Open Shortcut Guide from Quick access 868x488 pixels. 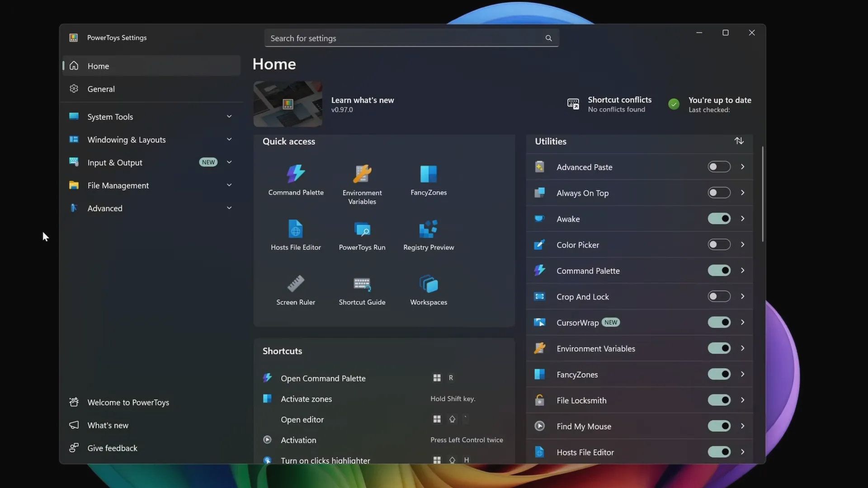[x=362, y=289]
